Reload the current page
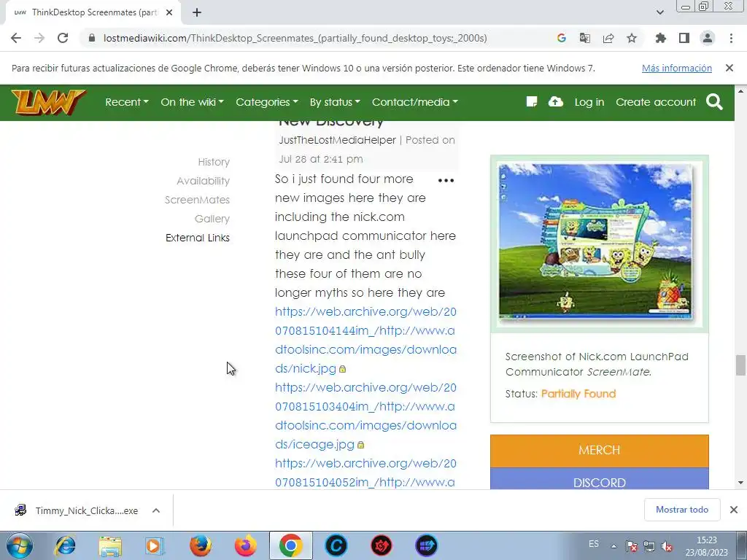The image size is (747, 560). [63, 38]
